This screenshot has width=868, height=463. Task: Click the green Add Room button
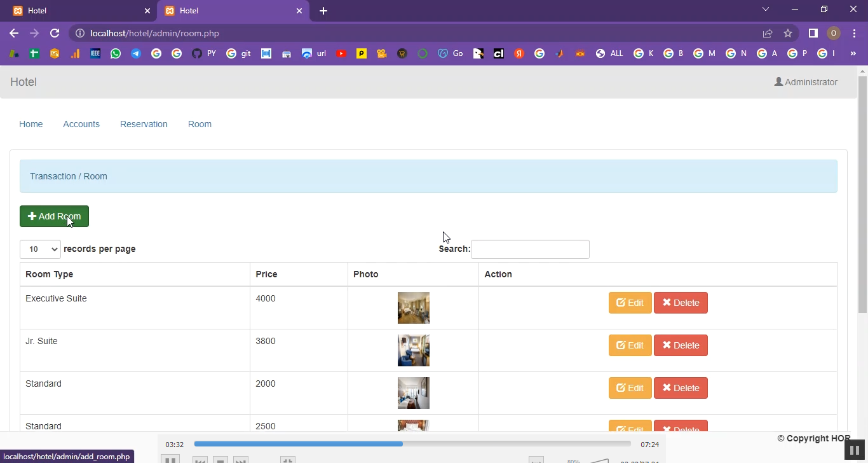(54, 216)
